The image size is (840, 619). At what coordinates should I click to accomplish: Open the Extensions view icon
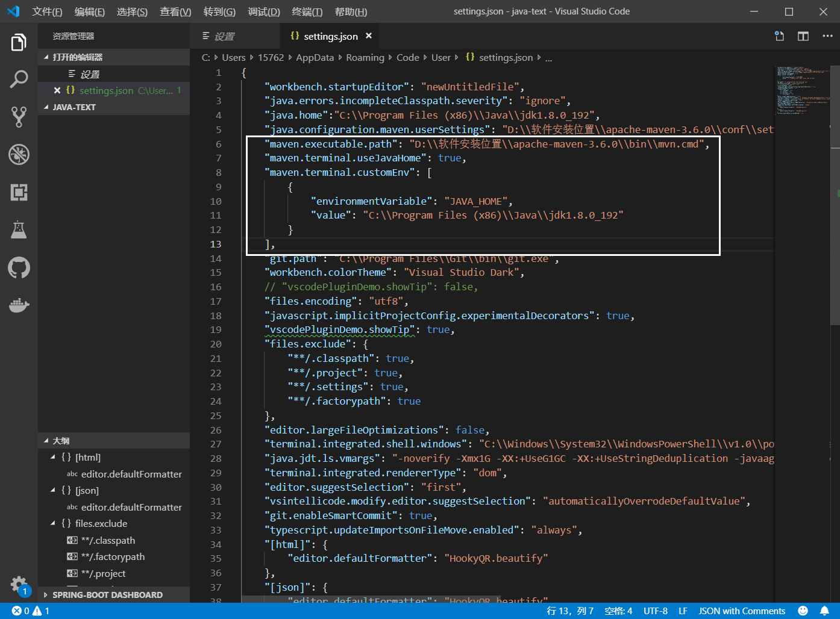coord(19,192)
